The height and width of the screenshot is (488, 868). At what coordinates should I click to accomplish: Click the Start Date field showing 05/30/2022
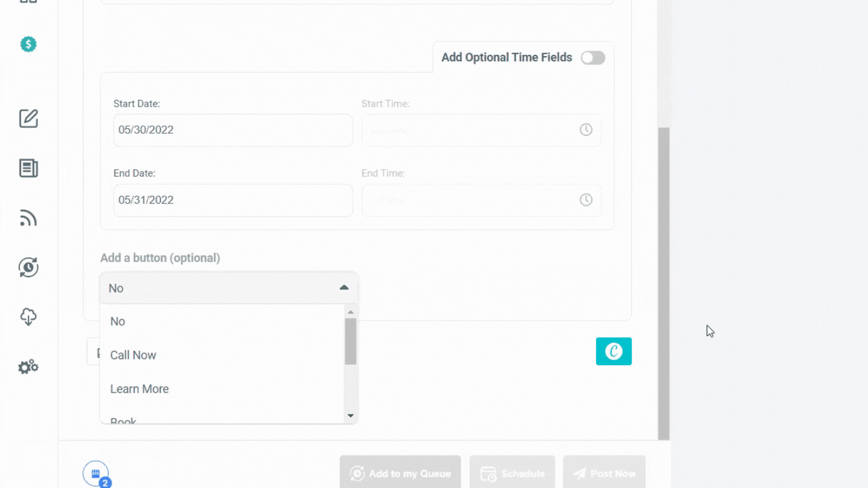pos(233,130)
